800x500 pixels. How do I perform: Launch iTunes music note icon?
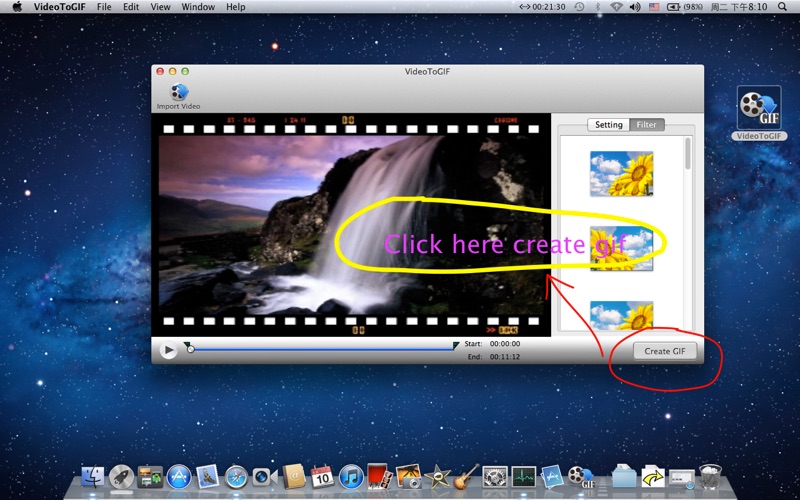(351, 477)
